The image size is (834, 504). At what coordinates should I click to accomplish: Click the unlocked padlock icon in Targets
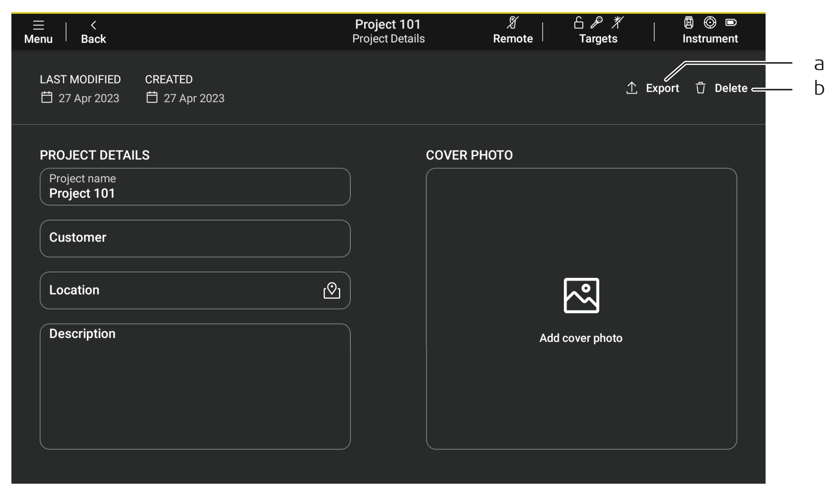(578, 23)
